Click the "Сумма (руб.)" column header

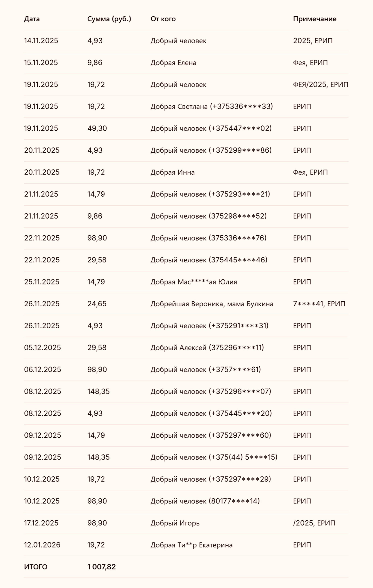click(x=109, y=19)
